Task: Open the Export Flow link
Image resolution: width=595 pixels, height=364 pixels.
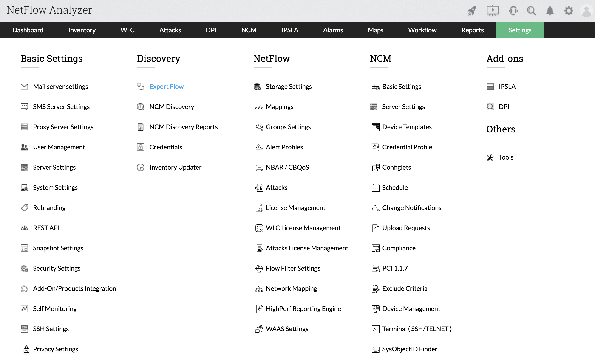Action: [166, 86]
